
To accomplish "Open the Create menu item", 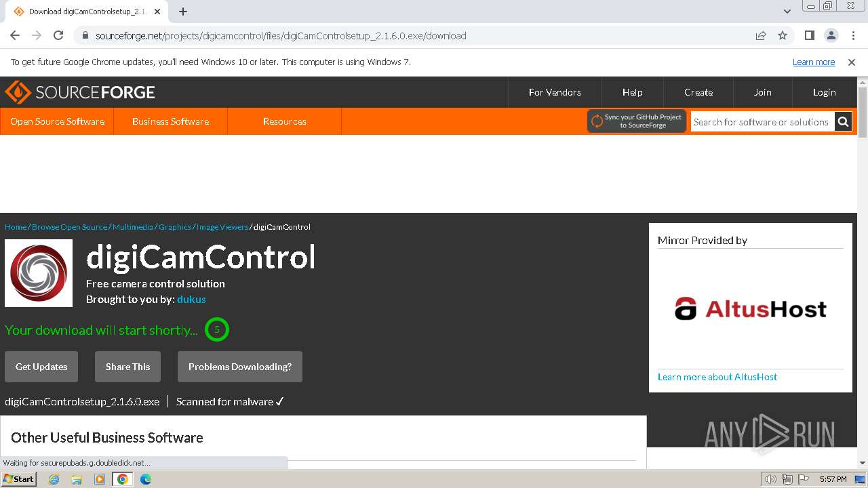I will (698, 92).
